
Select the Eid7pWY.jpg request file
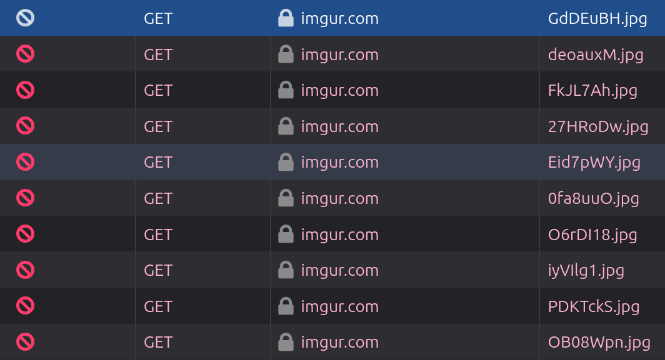pyautogui.click(x=594, y=163)
